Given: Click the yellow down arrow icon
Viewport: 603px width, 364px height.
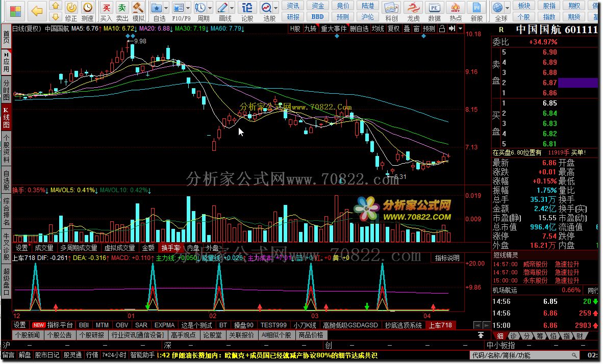Looking at the screenshot, I should tap(56, 16).
